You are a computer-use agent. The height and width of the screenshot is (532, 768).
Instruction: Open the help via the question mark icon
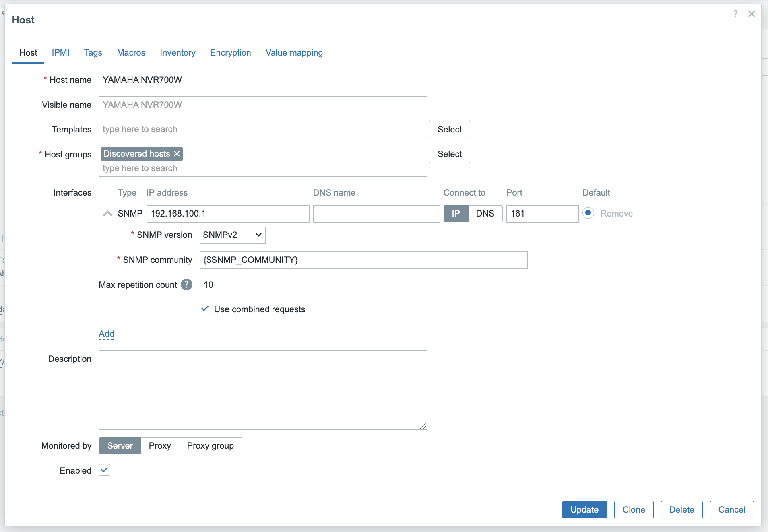pyautogui.click(x=735, y=14)
